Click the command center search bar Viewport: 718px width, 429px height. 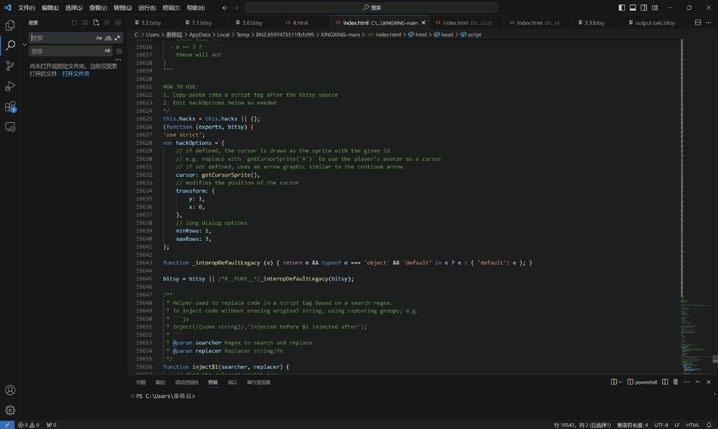coord(371,8)
